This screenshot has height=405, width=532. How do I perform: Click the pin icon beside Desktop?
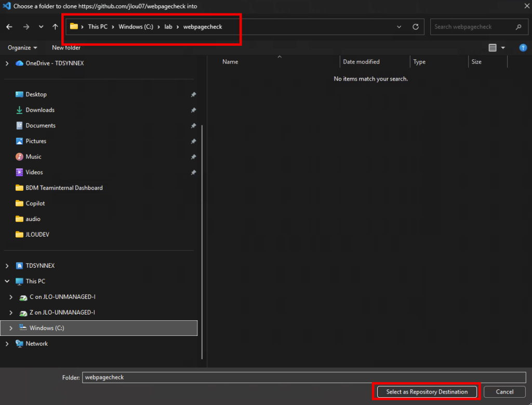(x=193, y=95)
